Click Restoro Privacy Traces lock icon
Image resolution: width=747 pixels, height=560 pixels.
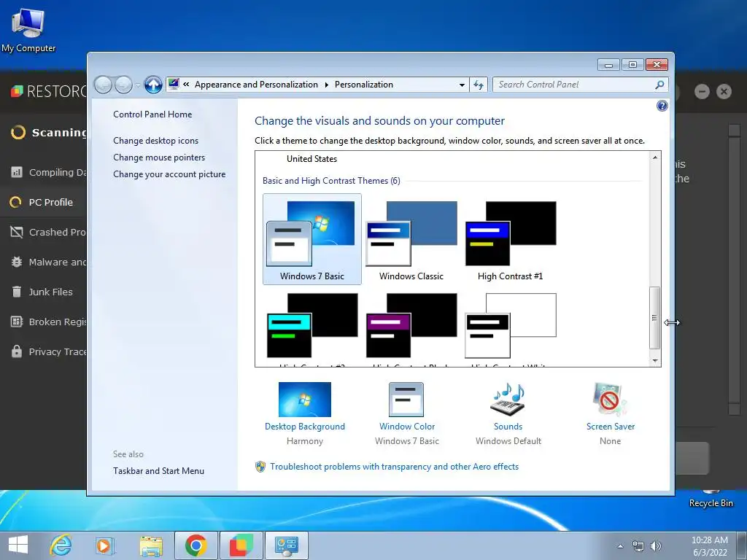17,351
